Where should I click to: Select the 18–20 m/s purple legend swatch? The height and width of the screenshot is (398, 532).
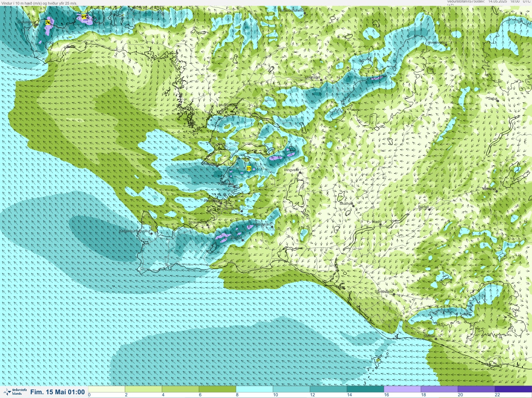tap(439, 389)
